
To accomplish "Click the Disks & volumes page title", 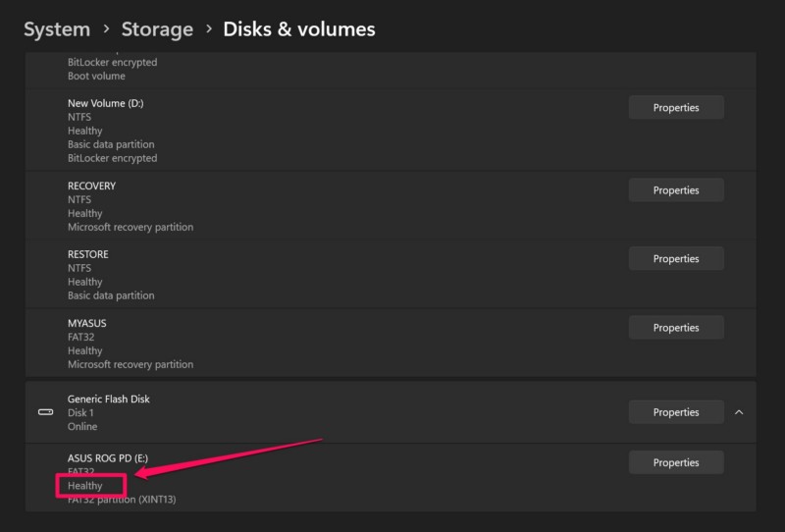I will click(299, 29).
